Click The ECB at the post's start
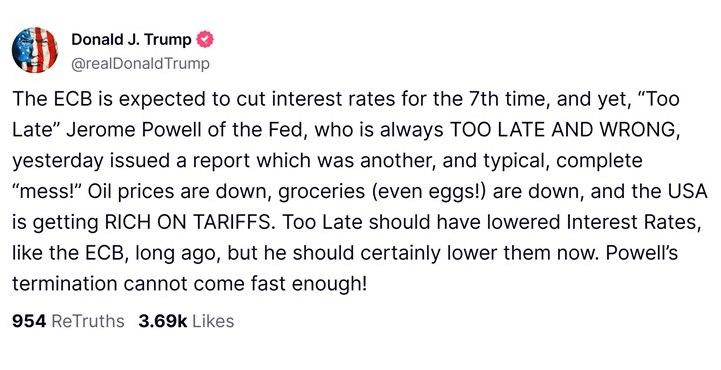Viewport: 721px width, 370px height. tap(47, 99)
